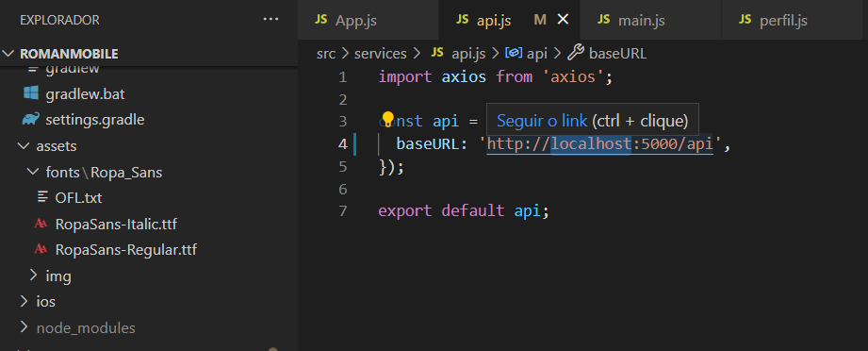Image resolution: width=868 pixels, height=351 pixels.
Task: Open gradlew.bat file
Action: point(85,93)
